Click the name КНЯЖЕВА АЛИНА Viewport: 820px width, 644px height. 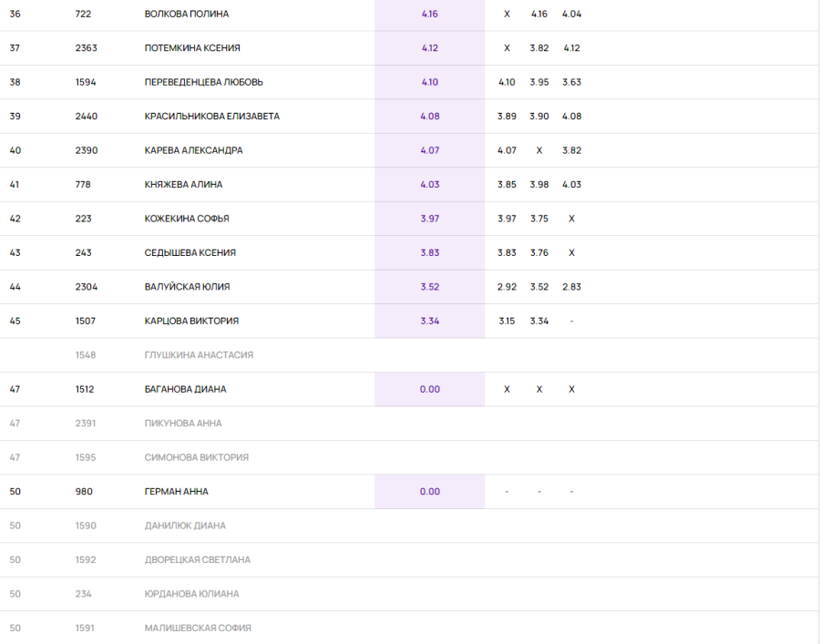[x=183, y=185]
